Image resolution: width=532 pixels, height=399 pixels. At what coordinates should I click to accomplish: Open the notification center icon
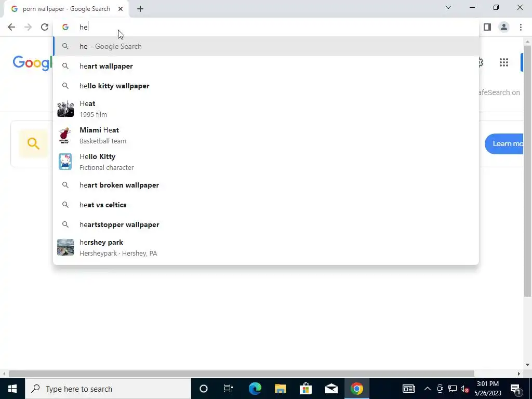[515, 389]
